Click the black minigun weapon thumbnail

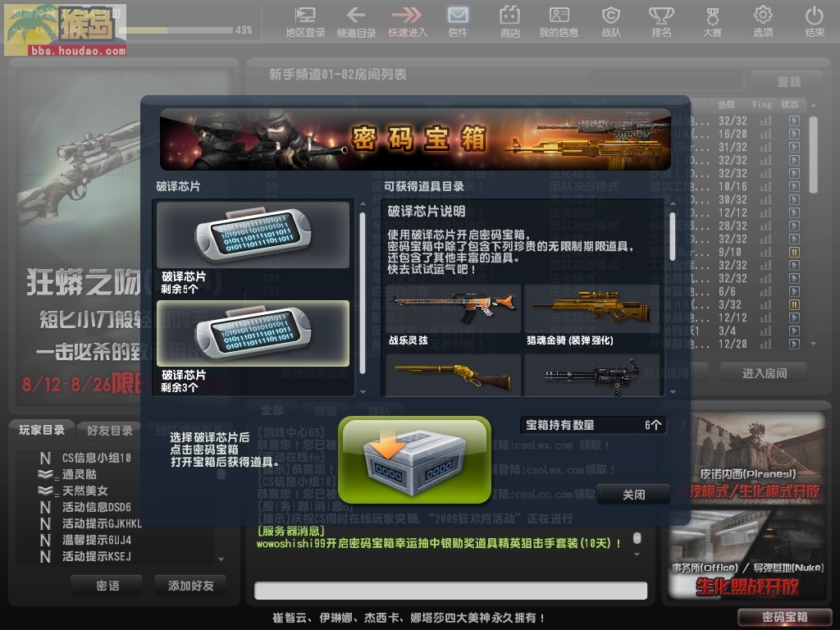tap(591, 375)
